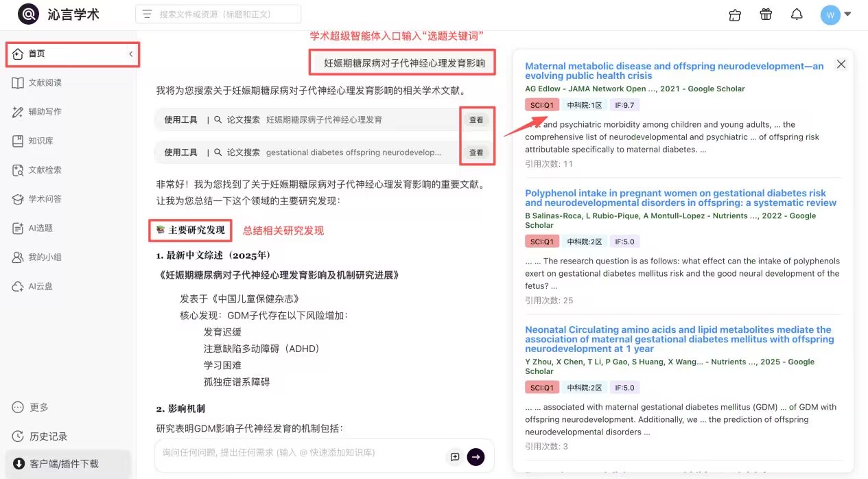
Task: Click the gift box promotion icon
Action: [x=766, y=14]
